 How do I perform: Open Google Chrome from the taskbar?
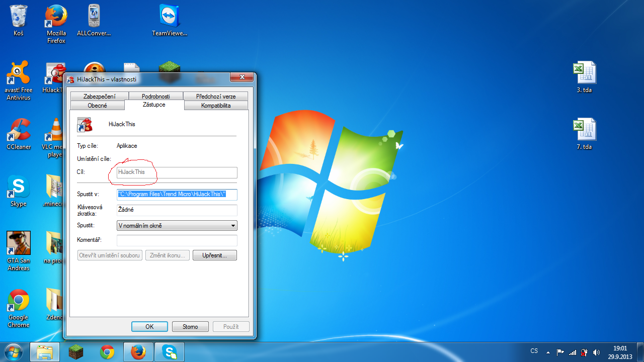107,352
